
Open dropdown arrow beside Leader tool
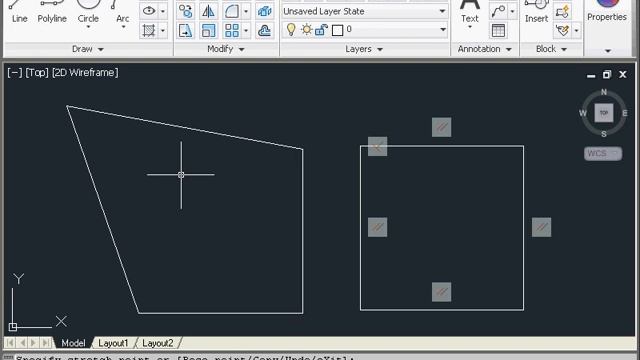pyautogui.click(x=512, y=11)
